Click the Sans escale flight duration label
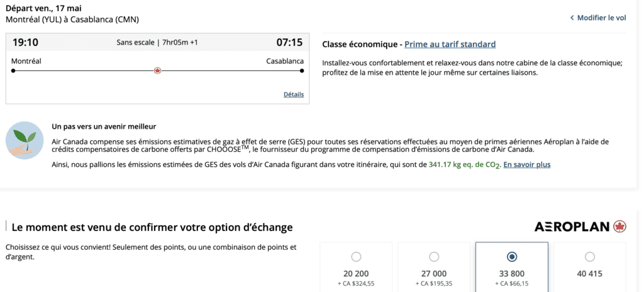This screenshot has width=644, height=292. point(157,43)
